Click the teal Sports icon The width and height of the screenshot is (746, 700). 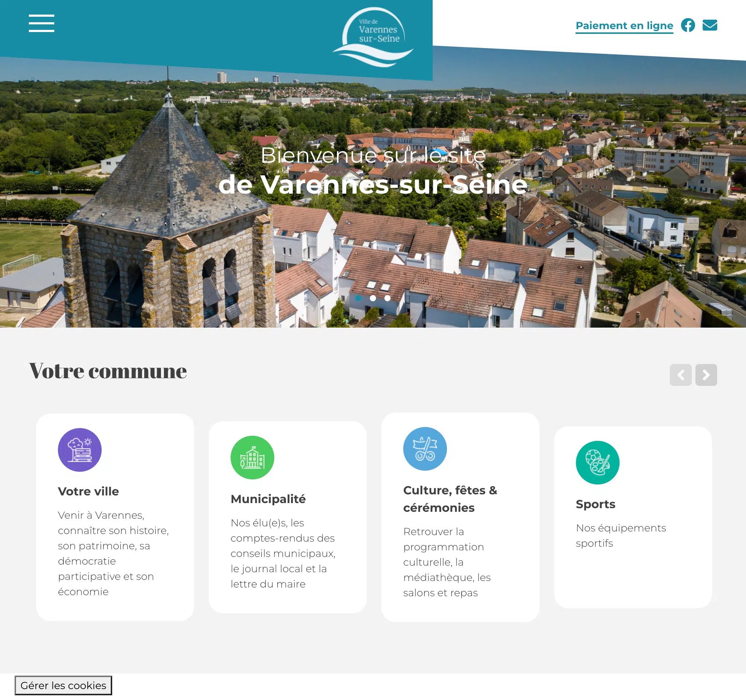(x=597, y=462)
